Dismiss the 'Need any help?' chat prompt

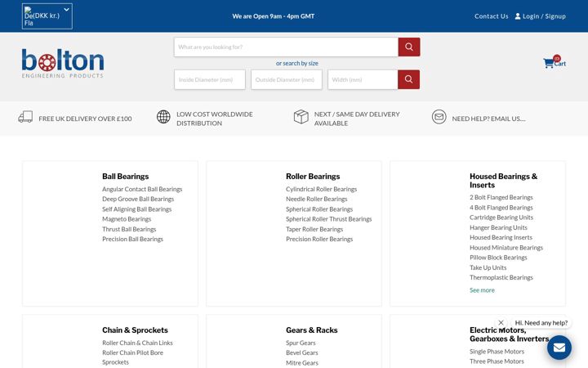(501, 322)
